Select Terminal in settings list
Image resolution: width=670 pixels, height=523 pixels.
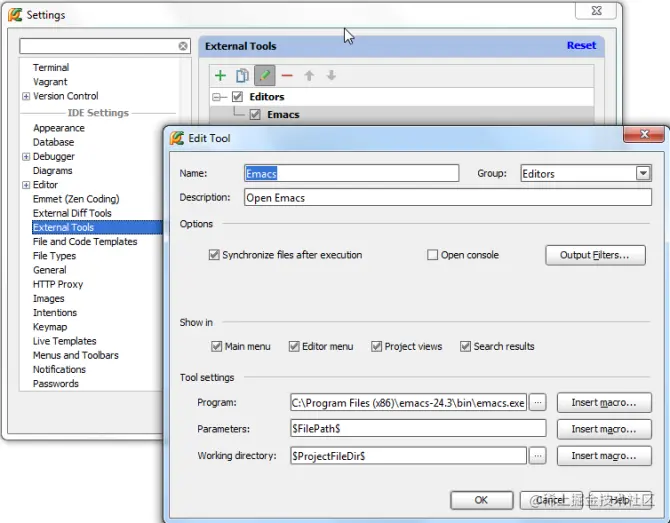(51, 68)
